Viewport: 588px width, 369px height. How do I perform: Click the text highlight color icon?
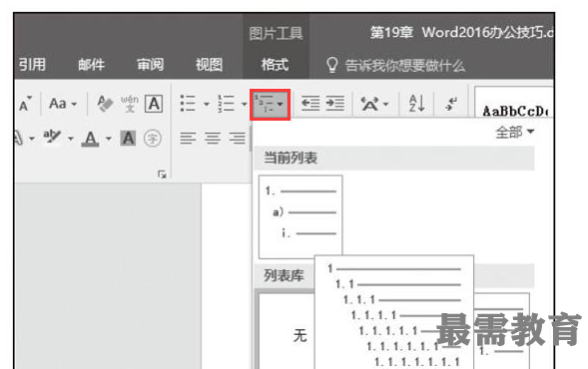51,137
